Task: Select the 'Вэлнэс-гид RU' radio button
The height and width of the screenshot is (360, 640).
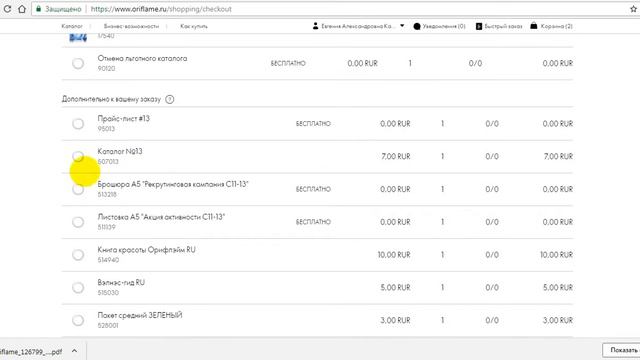Action: pyautogui.click(x=78, y=287)
